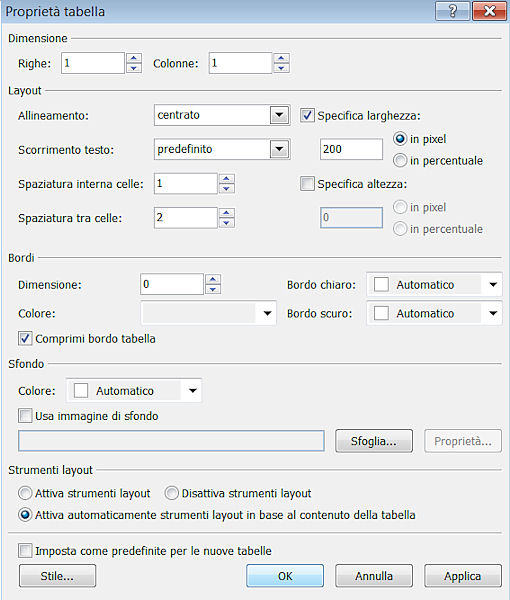Expand Scorrimento testo dropdown
Image resolution: width=510 pixels, height=600 pixels.
[x=222, y=149]
